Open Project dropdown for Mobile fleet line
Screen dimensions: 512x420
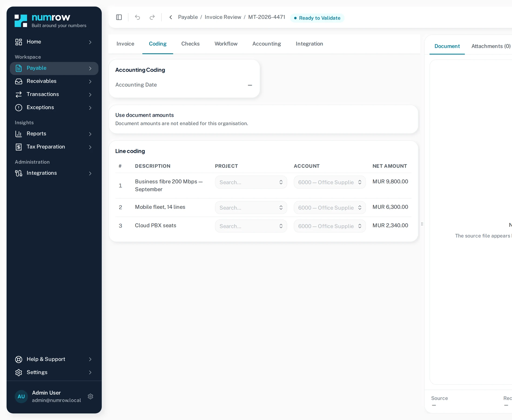click(x=251, y=208)
